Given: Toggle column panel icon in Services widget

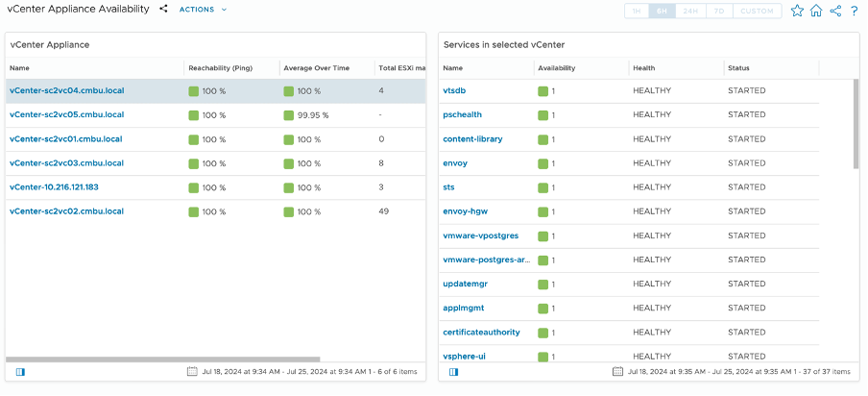Looking at the screenshot, I should coord(454,371).
